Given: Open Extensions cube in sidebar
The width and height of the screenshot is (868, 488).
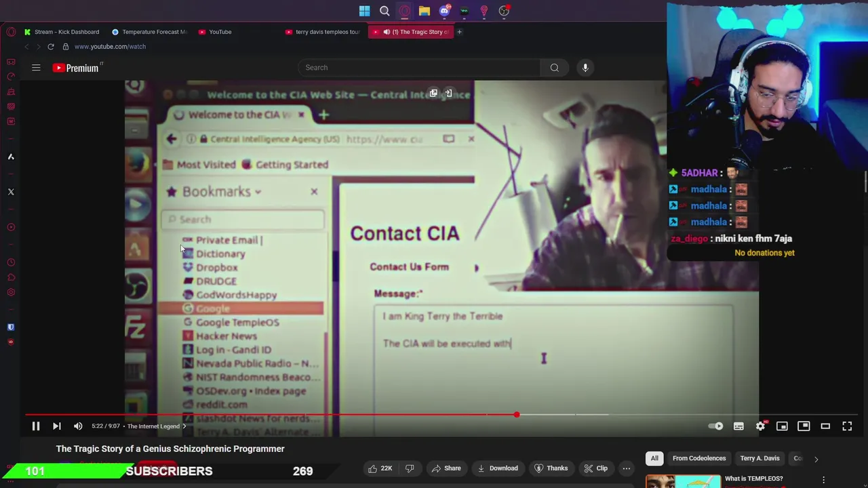Looking at the screenshot, I should click(11, 277).
